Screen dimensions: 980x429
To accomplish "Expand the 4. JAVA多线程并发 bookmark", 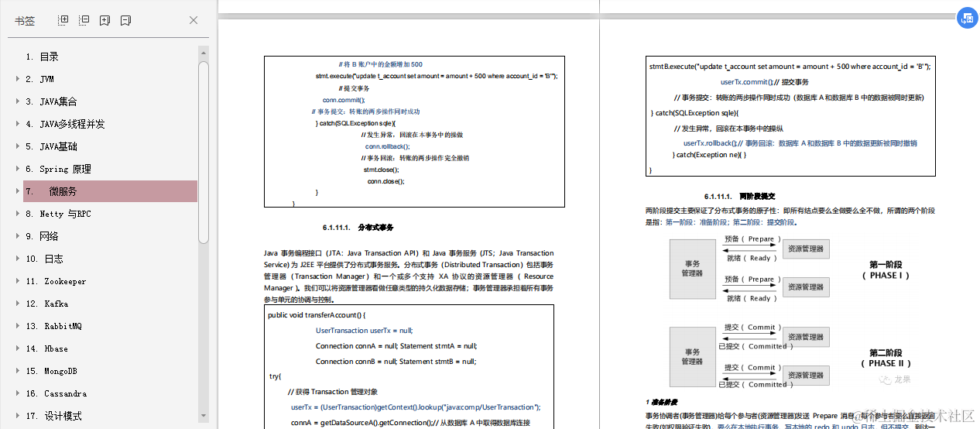I will click(x=18, y=124).
